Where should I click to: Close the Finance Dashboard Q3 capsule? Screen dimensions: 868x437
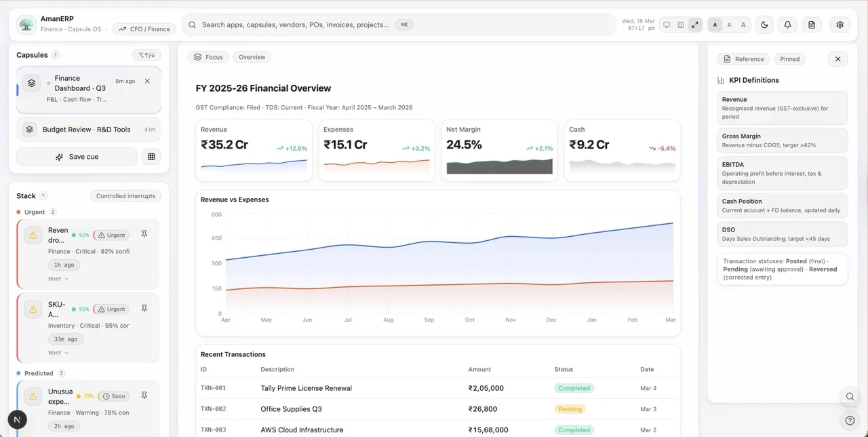[147, 81]
